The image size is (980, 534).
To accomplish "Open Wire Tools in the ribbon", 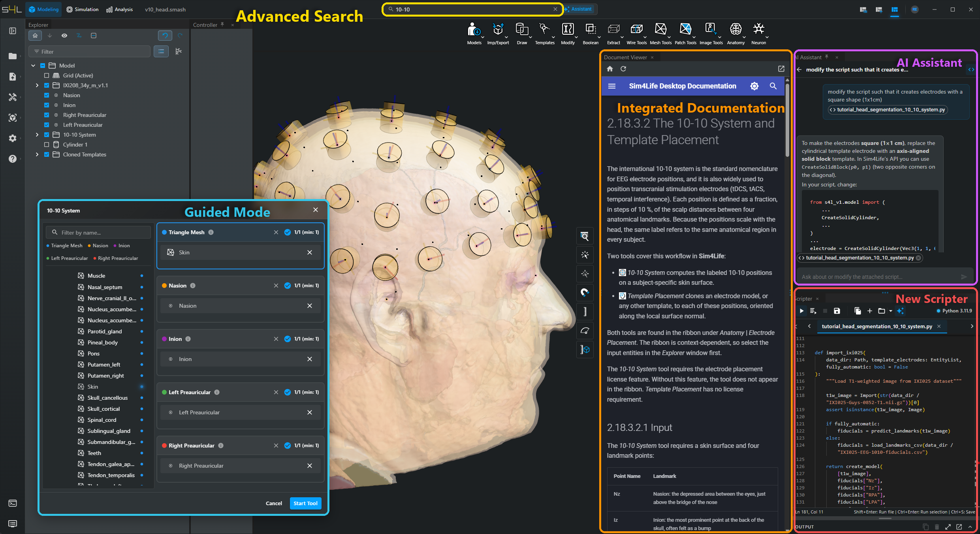I will pyautogui.click(x=636, y=33).
